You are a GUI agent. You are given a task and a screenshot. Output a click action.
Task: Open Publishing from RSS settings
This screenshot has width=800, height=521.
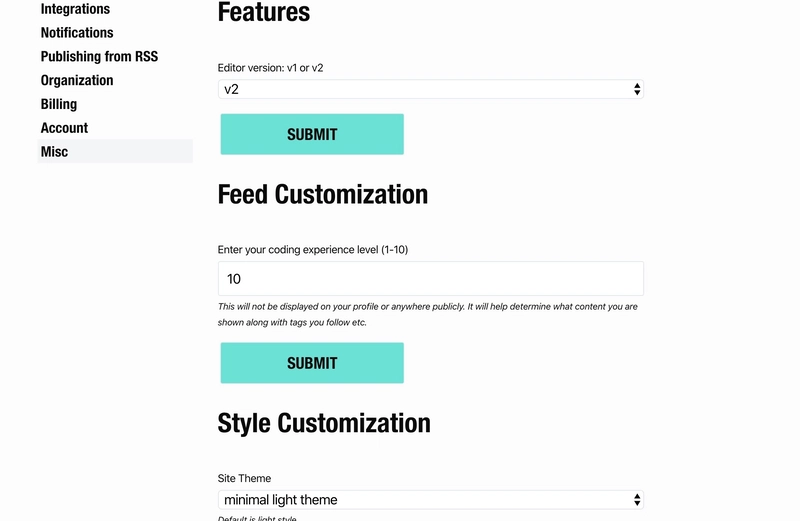click(x=99, y=57)
